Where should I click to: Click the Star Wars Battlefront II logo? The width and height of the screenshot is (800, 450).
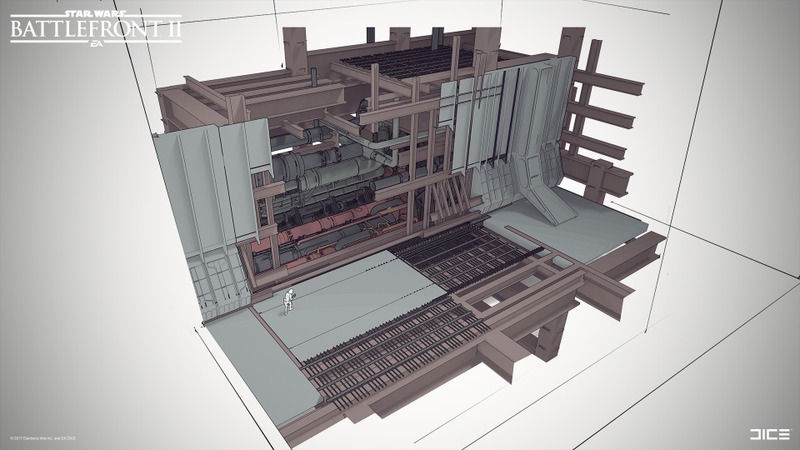click(x=95, y=28)
